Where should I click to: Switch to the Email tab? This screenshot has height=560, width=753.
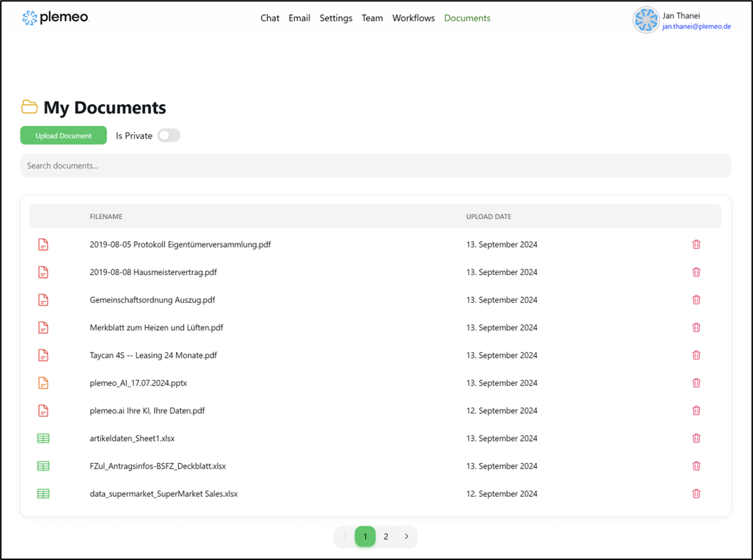click(x=299, y=18)
